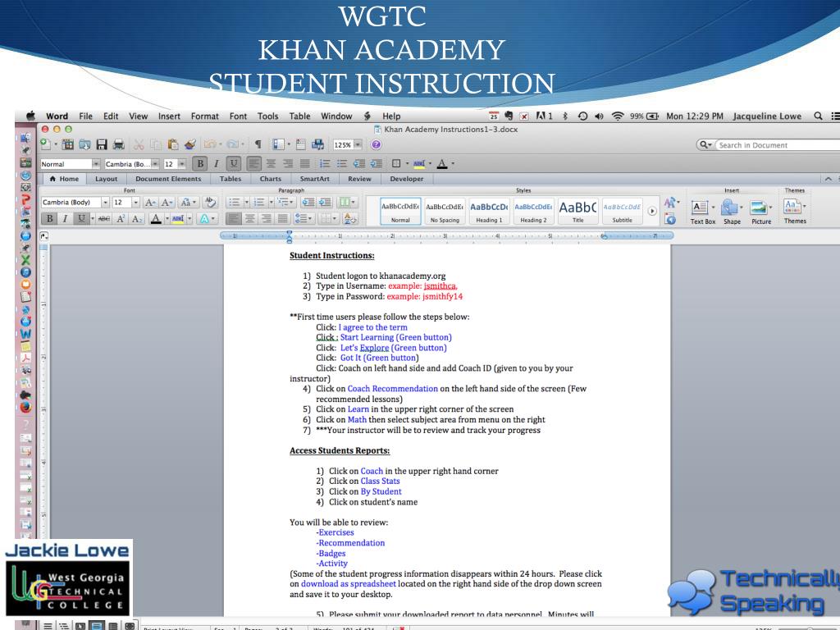Click the Picture insert icon
This screenshot has height=630, width=840.
point(759,208)
